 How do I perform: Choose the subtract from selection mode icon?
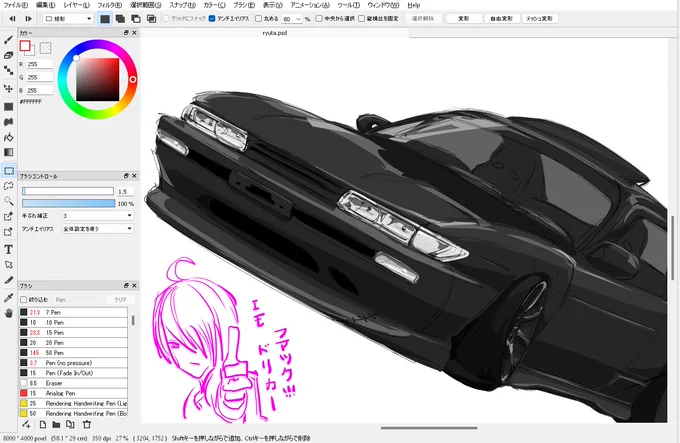pos(136,19)
